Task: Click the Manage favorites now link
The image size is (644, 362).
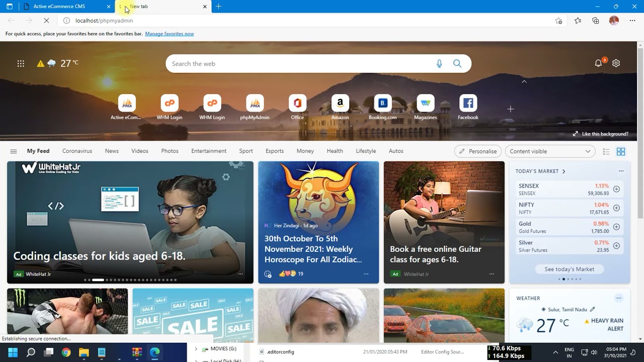Action: tap(170, 34)
